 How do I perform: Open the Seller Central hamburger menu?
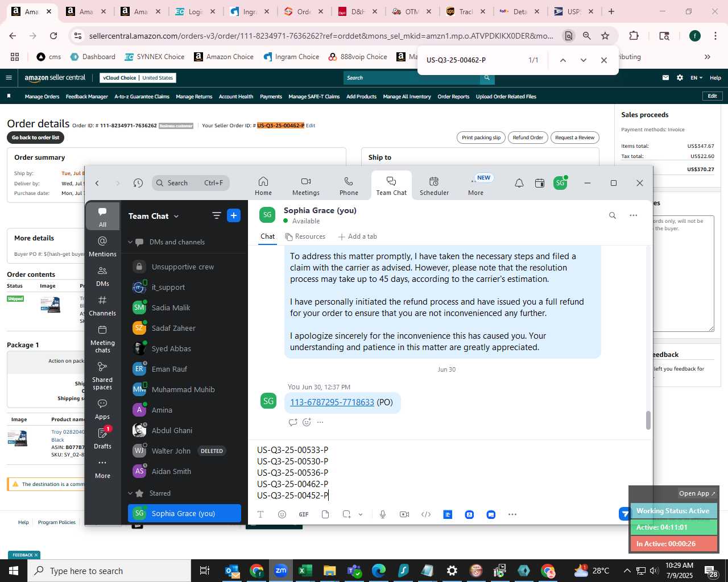point(9,78)
